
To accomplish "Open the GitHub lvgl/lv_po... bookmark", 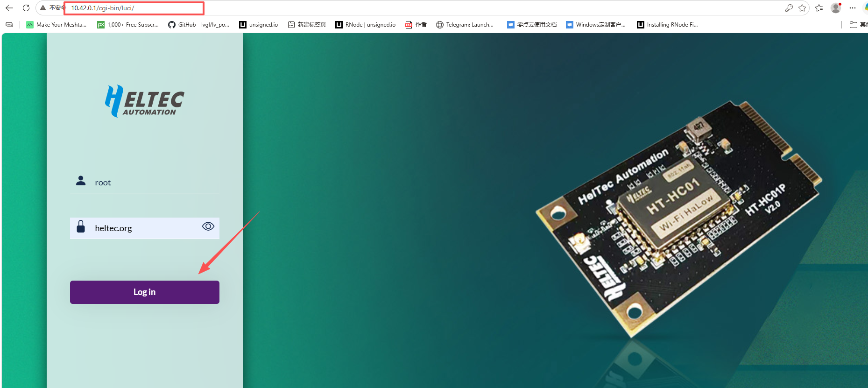I will [199, 25].
